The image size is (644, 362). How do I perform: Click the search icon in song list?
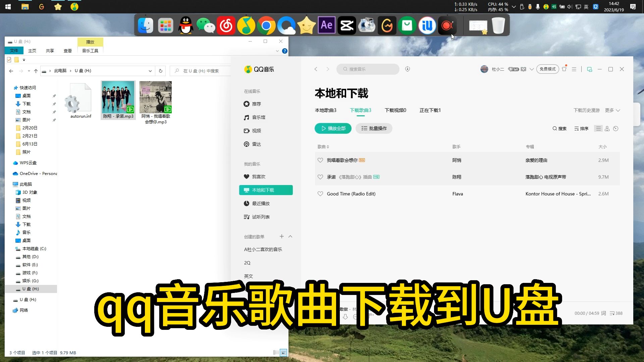click(559, 129)
